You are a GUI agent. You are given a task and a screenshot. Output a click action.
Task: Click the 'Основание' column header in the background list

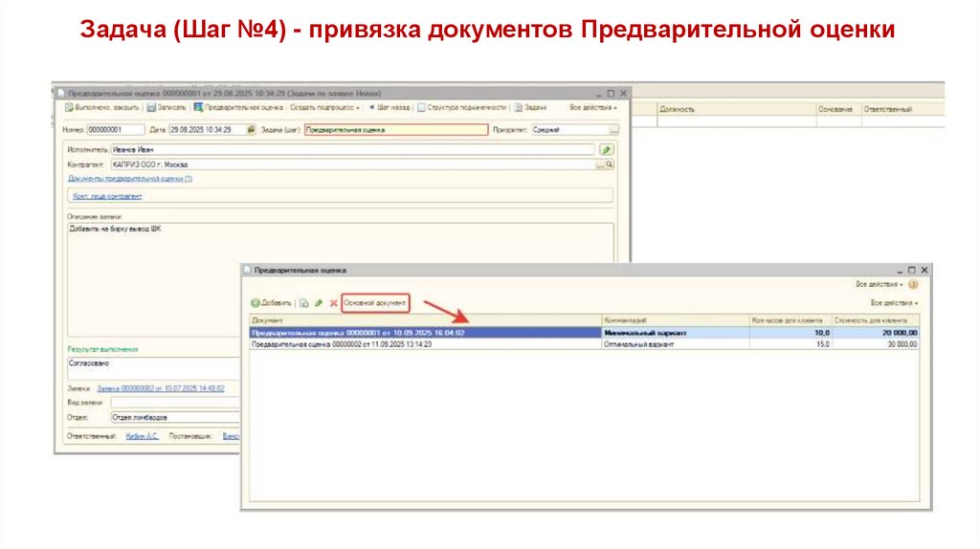[838, 109]
